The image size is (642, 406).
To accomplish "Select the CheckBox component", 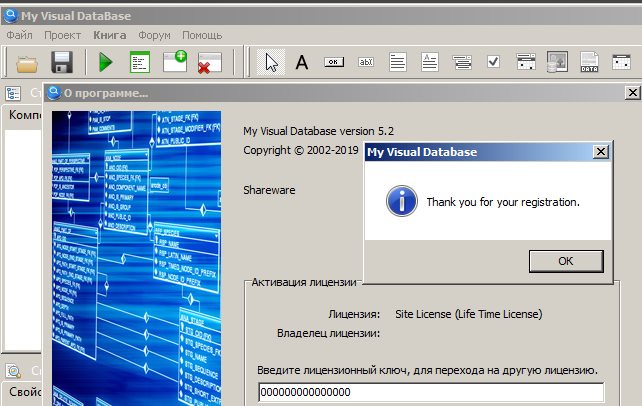I will [493, 62].
